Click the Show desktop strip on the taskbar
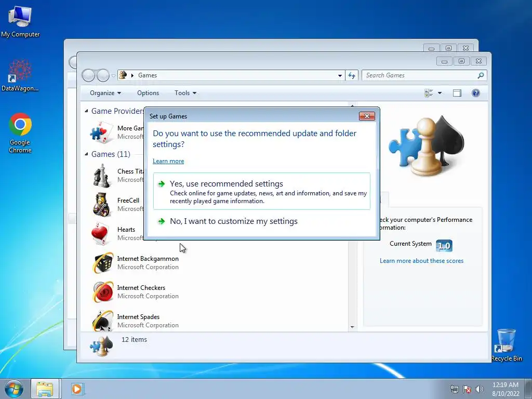The image size is (532, 399). pos(528,389)
